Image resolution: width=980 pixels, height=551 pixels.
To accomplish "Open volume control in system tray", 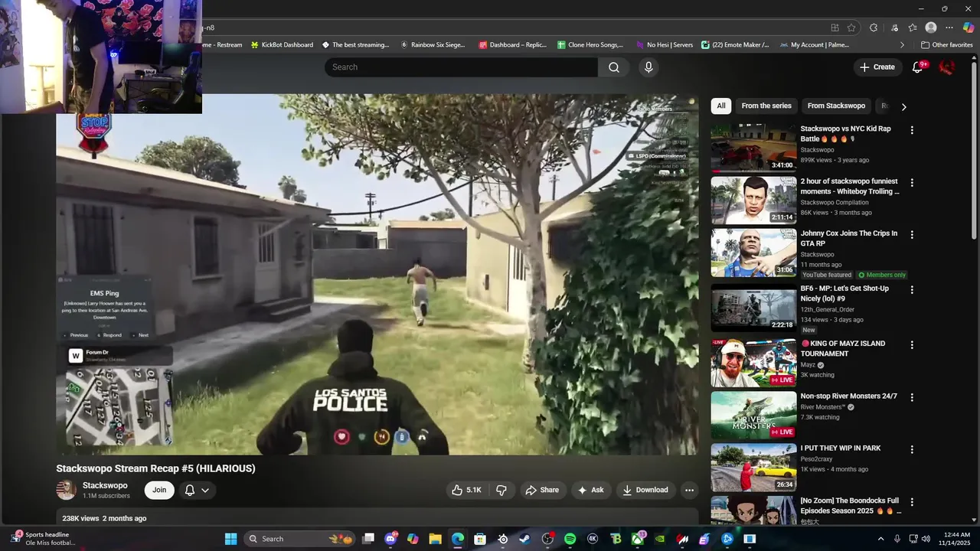I will 926,539.
